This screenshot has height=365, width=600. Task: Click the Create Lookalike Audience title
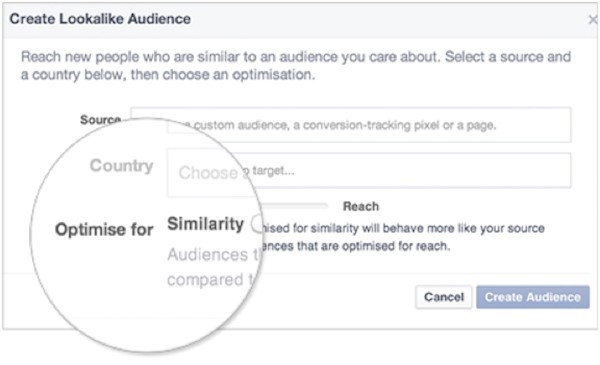click(100, 19)
